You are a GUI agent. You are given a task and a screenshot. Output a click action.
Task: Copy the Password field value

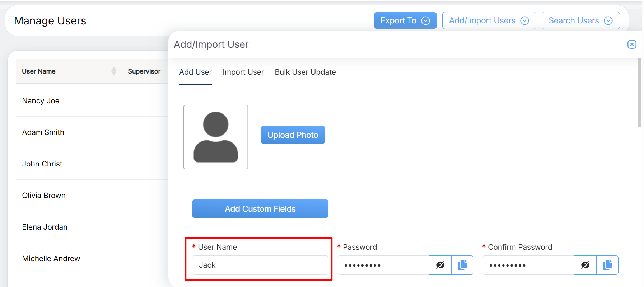[x=462, y=265]
